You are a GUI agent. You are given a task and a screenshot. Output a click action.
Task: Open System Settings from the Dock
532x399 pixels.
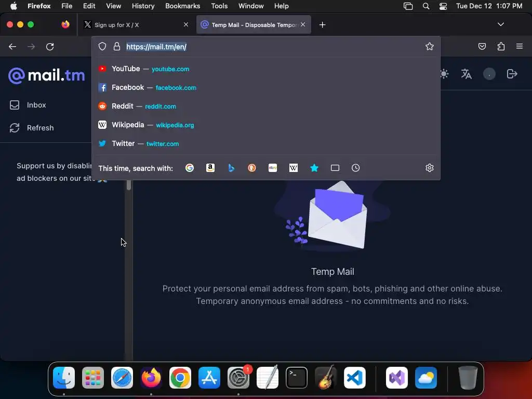[238, 378]
